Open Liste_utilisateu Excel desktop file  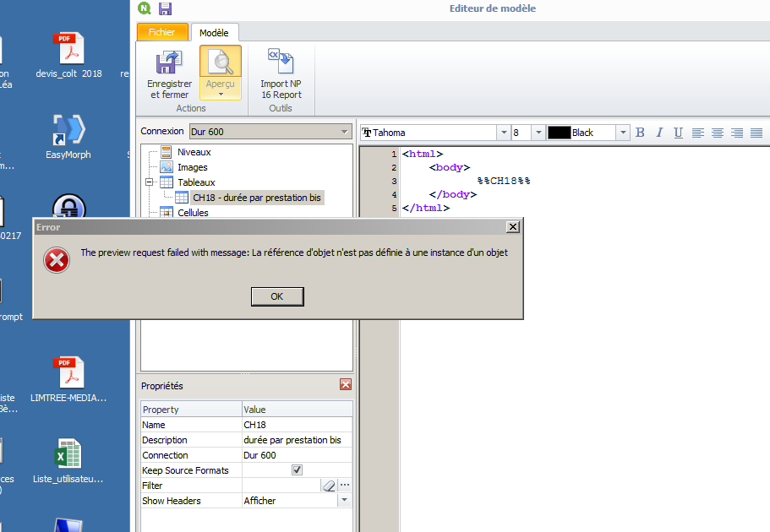[x=68, y=460]
